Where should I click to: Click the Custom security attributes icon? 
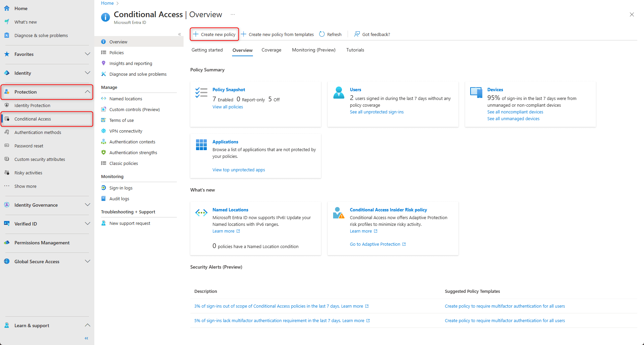tap(7, 159)
